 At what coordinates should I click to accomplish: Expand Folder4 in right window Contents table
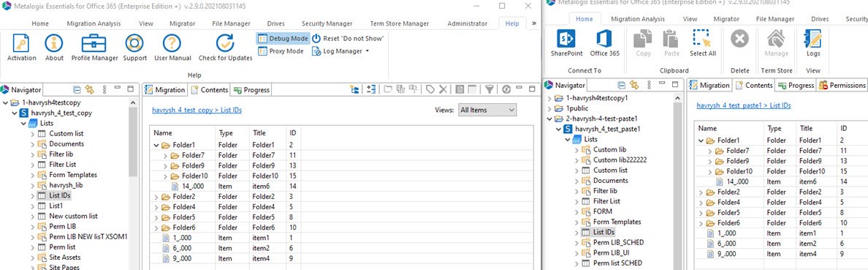coord(701,203)
